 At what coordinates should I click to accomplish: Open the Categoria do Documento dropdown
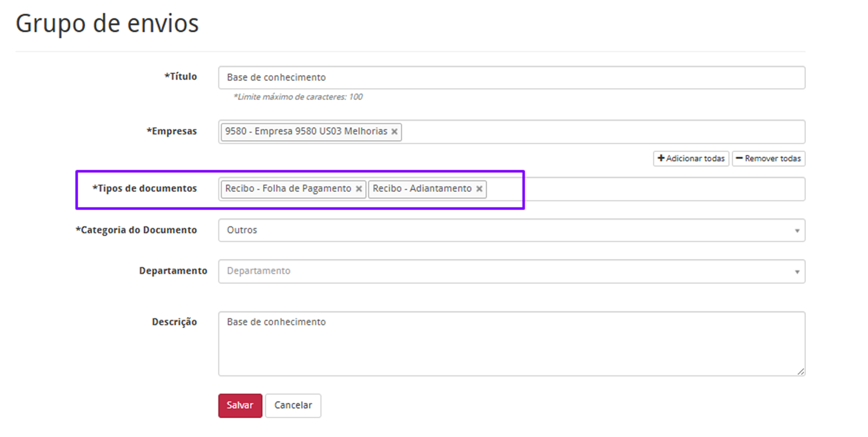click(511, 230)
